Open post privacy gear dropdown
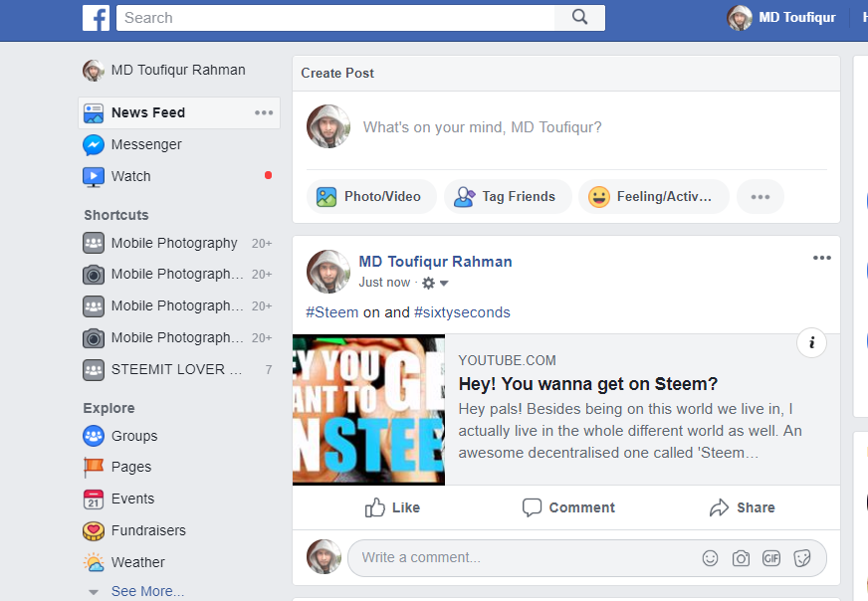Screen dimensions: 868x601 pos(435,284)
